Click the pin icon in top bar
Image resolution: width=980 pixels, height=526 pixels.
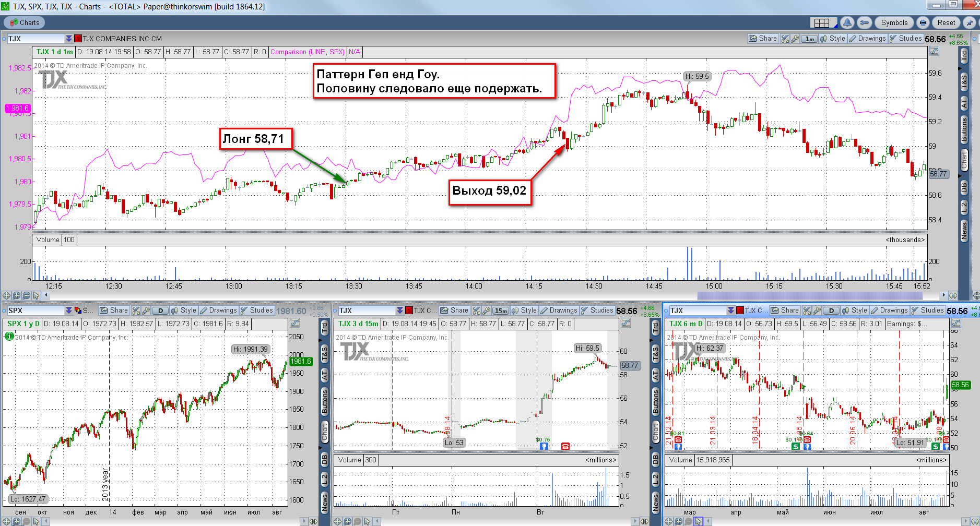coord(970,22)
